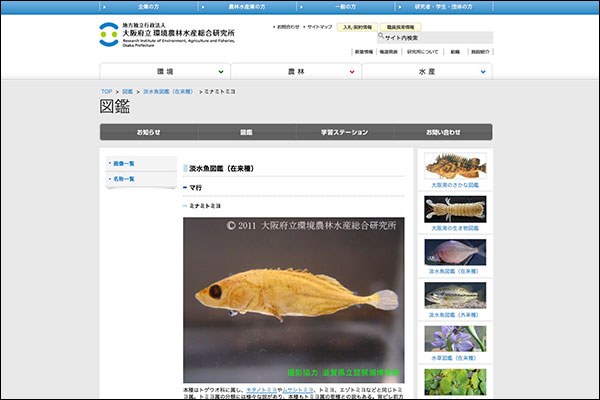Open 大阪湾の生き物図鑑 shrimp thumbnail
Viewport: 600px width, 400px height.
[455, 208]
